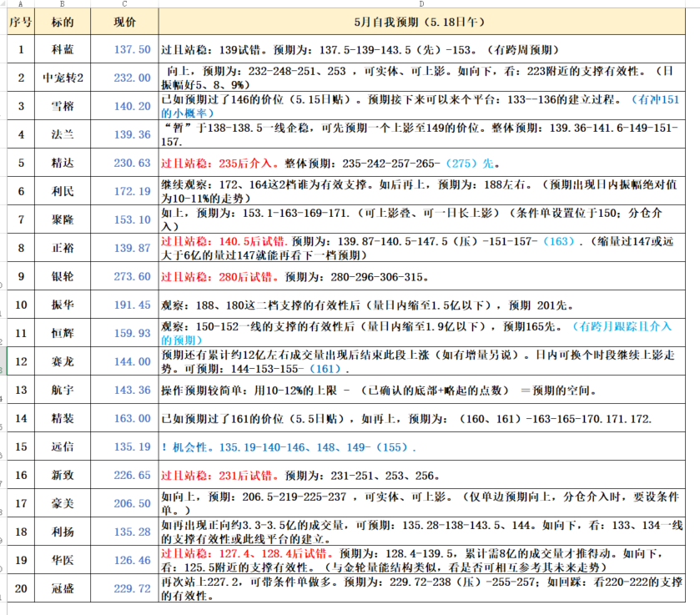Image resolution: width=700 pixels, height=615 pixels.
Task: Select the cell 豪美
Action: click(63, 503)
